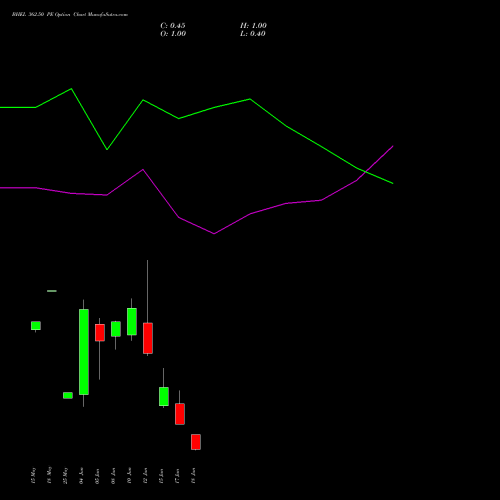Click the 04 Jun date axis label
Screen dimensions: 500x500
81,476
